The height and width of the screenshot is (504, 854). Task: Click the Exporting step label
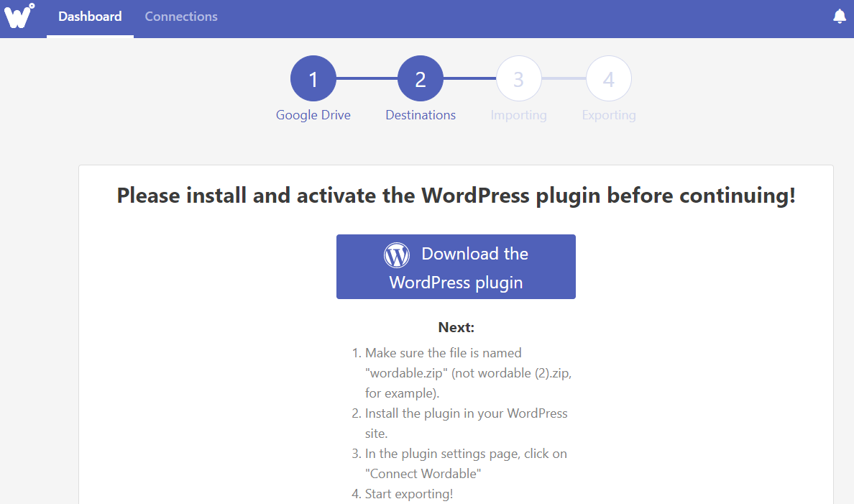[x=609, y=115]
